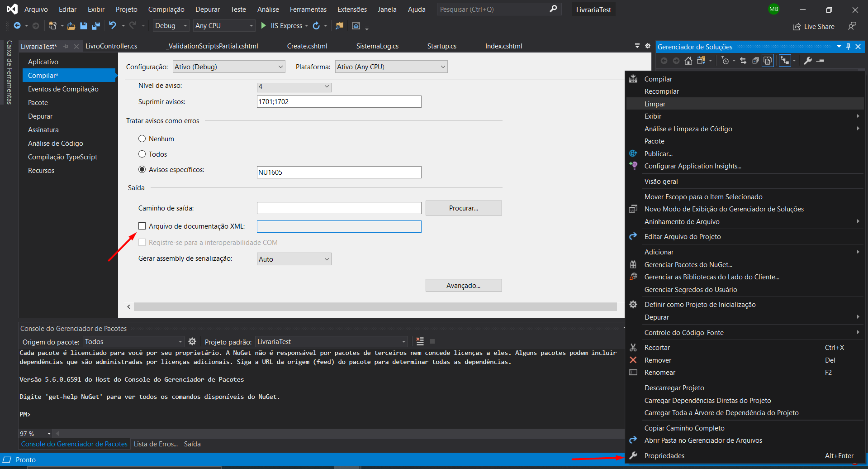The height and width of the screenshot is (469, 868).
Task: Open the Plataforma dropdown Ativo (Any CPU)
Action: point(391,67)
